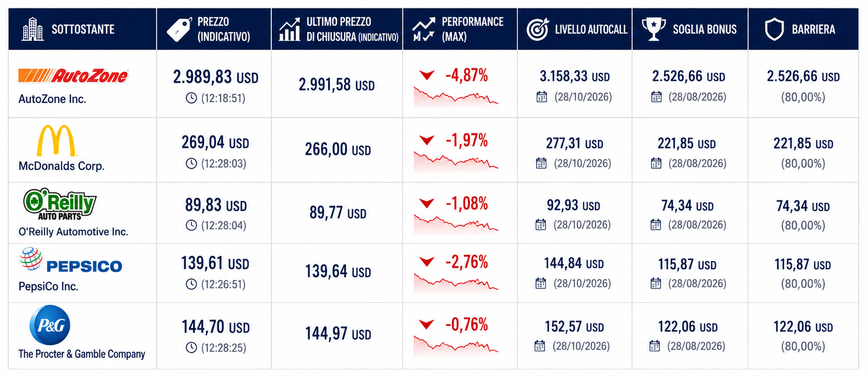
Task: Click the price tag icon in Prezzo header
Action: point(179,29)
